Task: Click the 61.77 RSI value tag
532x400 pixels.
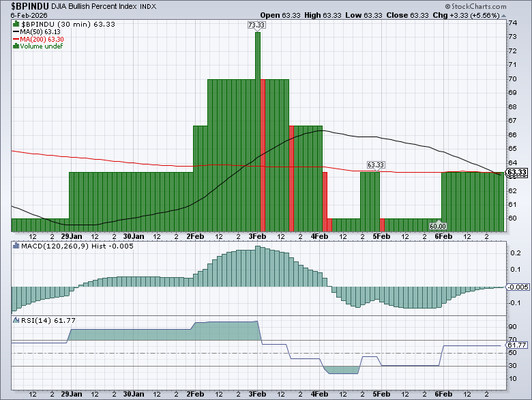Action: 518,345
